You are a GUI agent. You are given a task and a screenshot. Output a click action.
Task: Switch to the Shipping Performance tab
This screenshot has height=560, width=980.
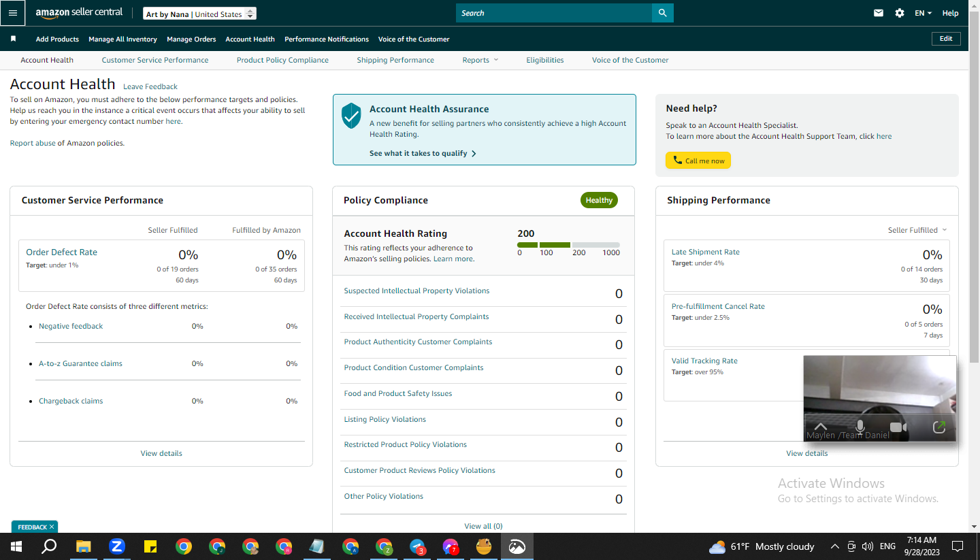(x=395, y=60)
